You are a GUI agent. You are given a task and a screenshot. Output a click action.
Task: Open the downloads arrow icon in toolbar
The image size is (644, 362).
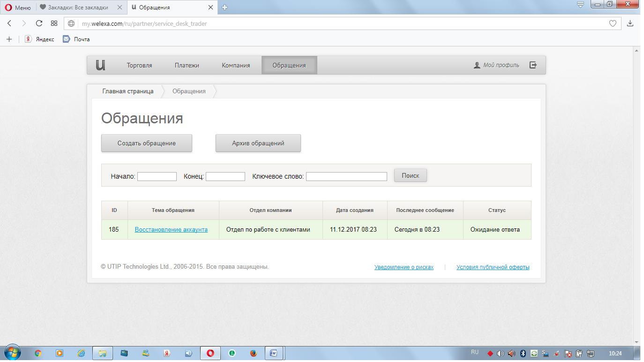tap(630, 23)
